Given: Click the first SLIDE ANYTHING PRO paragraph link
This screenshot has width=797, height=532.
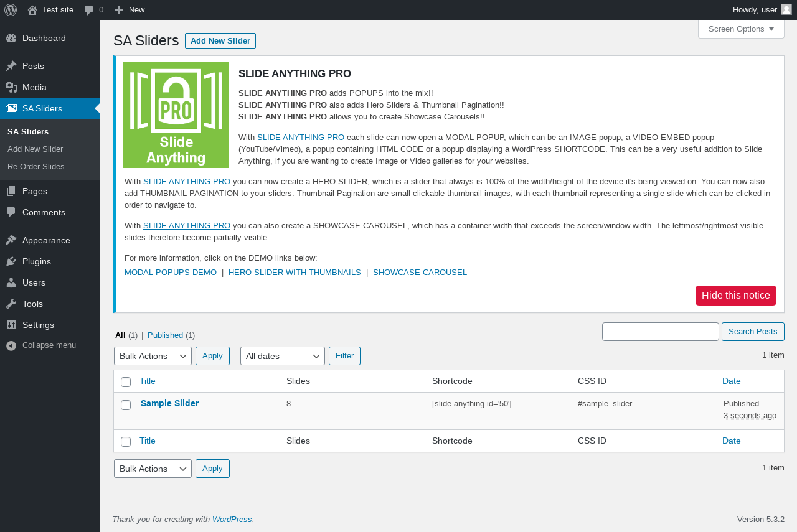Looking at the screenshot, I should tap(301, 137).
